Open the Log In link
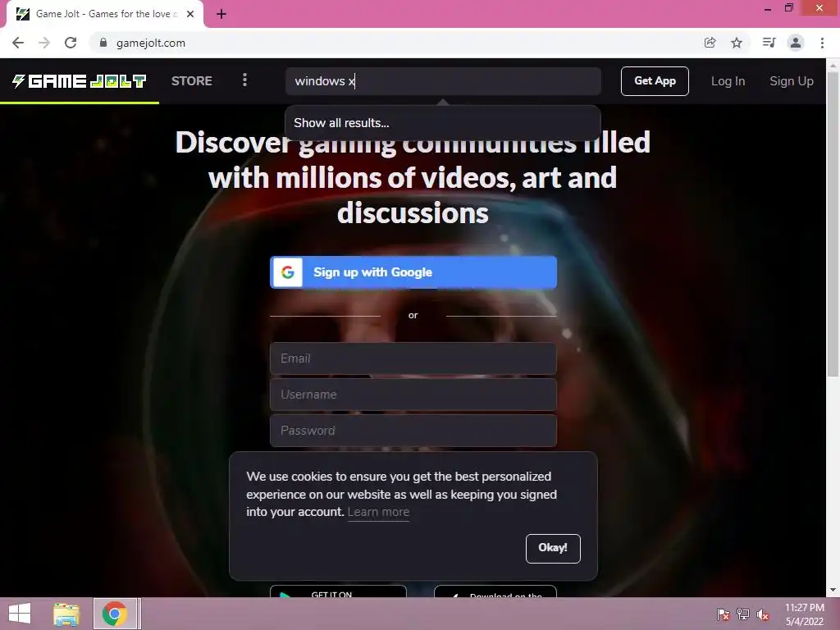This screenshot has width=840, height=630. click(728, 81)
